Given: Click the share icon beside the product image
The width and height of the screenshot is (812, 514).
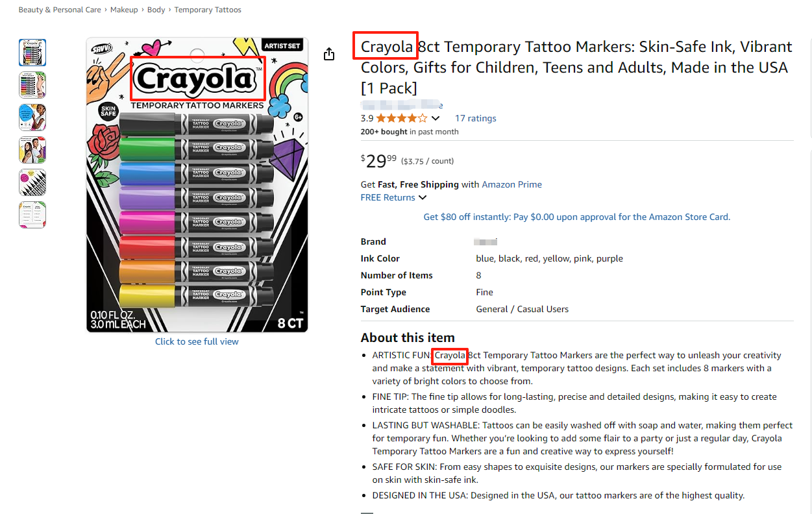Looking at the screenshot, I should [329, 54].
